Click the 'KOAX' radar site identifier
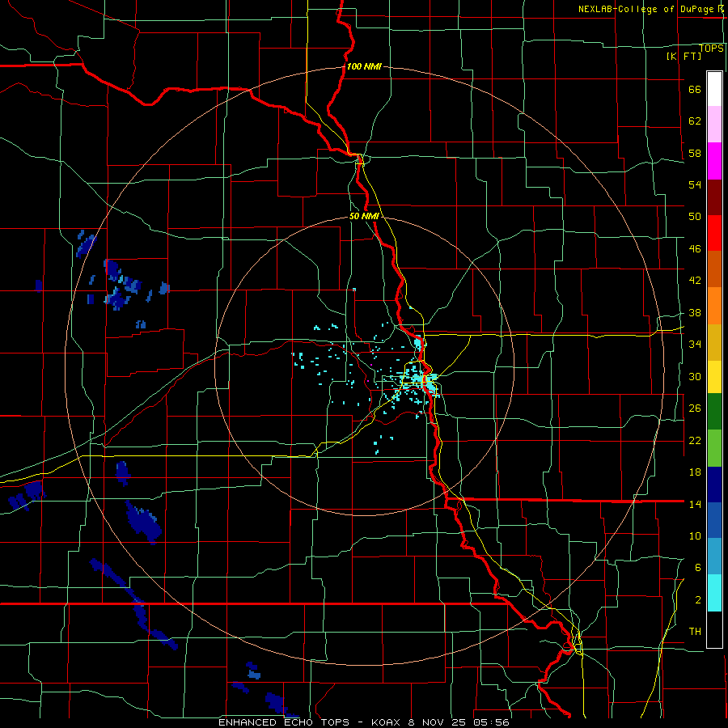This screenshot has height=728, width=728. point(385,722)
